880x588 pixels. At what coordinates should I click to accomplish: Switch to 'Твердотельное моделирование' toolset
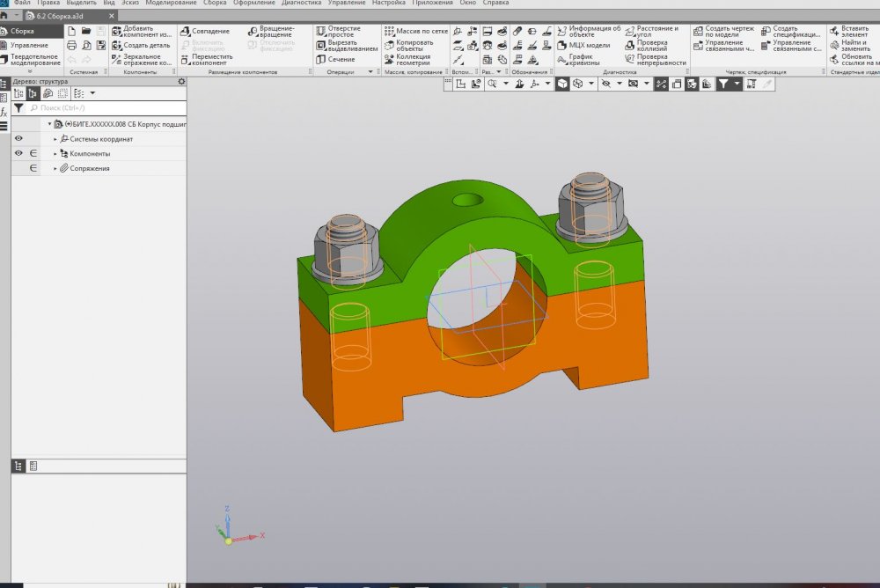coord(33,59)
